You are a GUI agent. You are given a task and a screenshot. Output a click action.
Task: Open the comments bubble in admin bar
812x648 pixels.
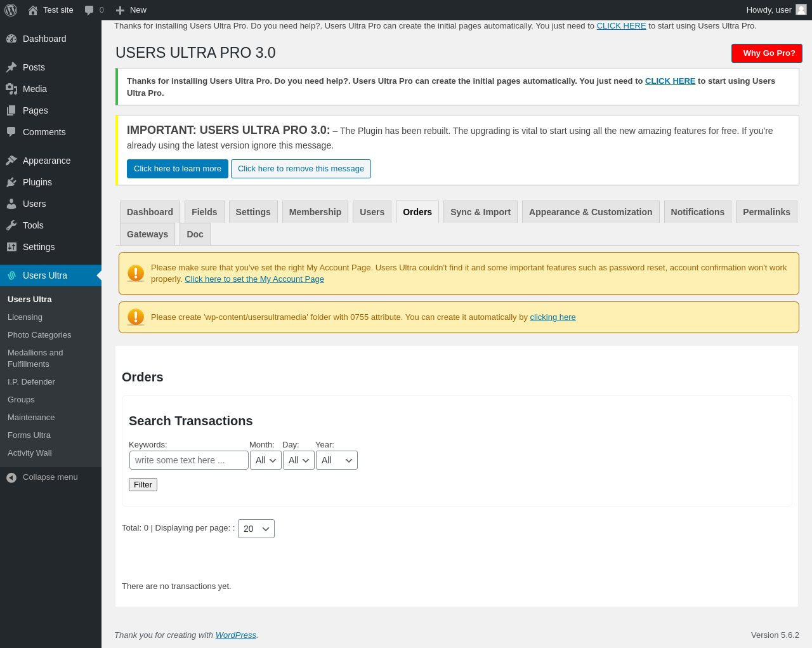click(89, 10)
